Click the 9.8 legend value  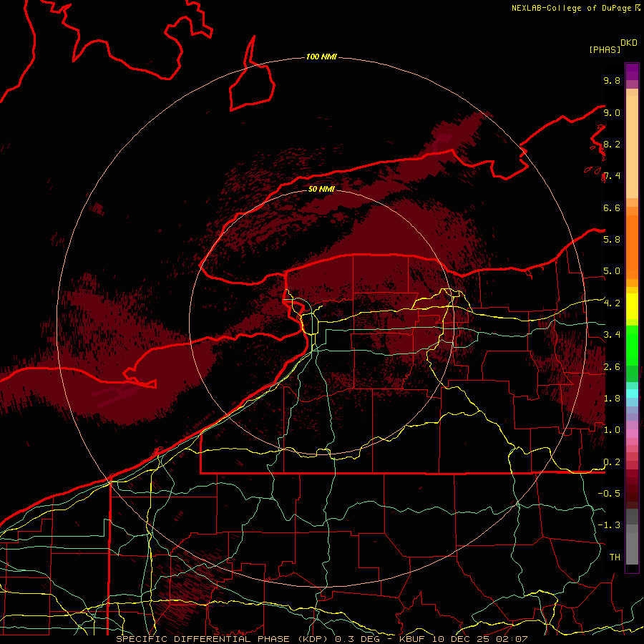pyautogui.click(x=612, y=80)
